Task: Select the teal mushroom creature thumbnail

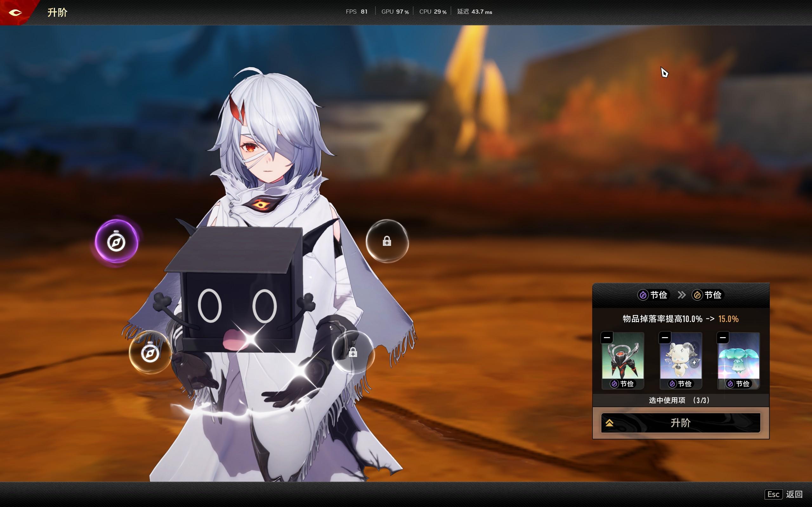Action: [738, 358]
